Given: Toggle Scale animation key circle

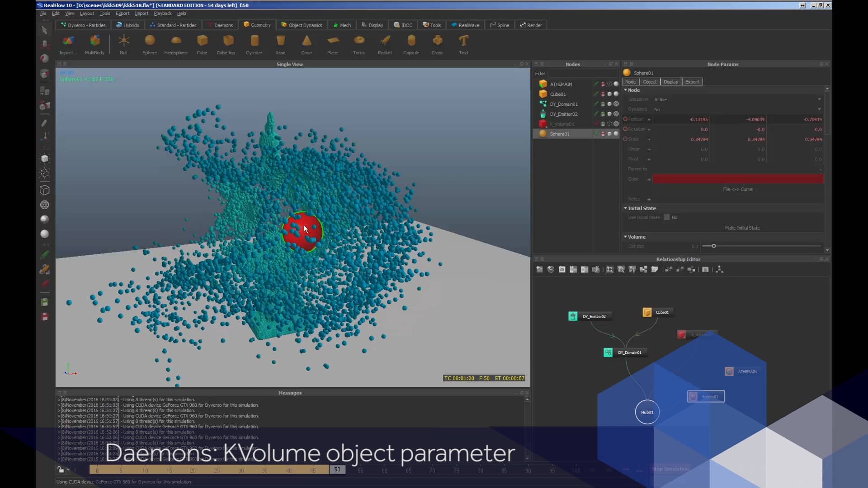Looking at the screenshot, I should click(x=625, y=139).
